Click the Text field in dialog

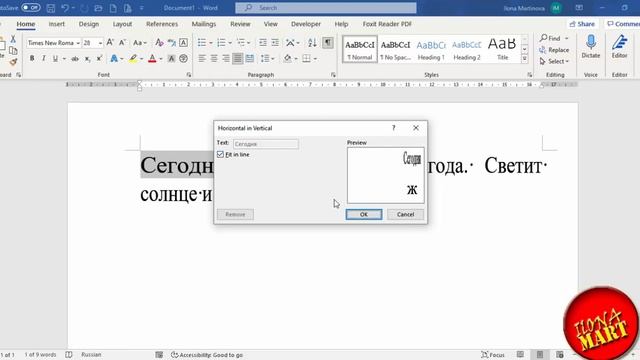(x=266, y=144)
